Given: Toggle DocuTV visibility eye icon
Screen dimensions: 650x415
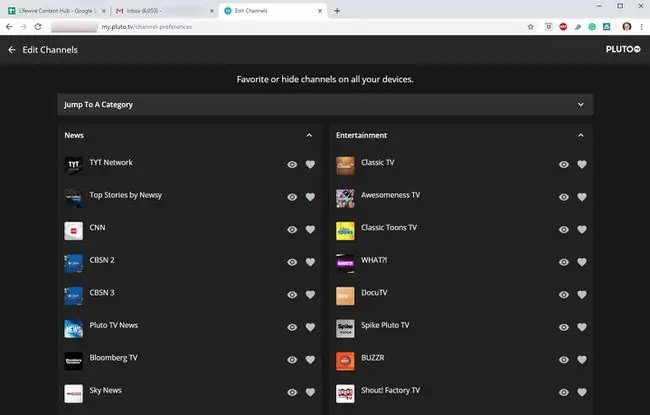Looking at the screenshot, I should (x=564, y=295).
